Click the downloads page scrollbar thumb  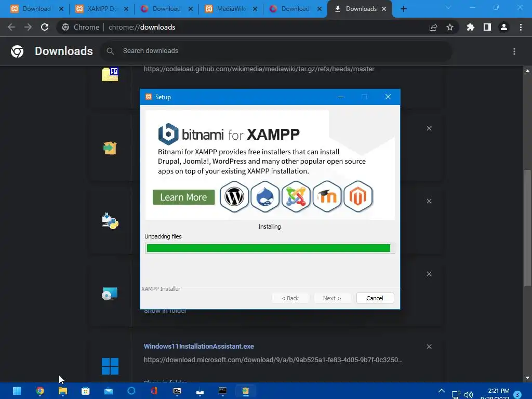[527, 228]
